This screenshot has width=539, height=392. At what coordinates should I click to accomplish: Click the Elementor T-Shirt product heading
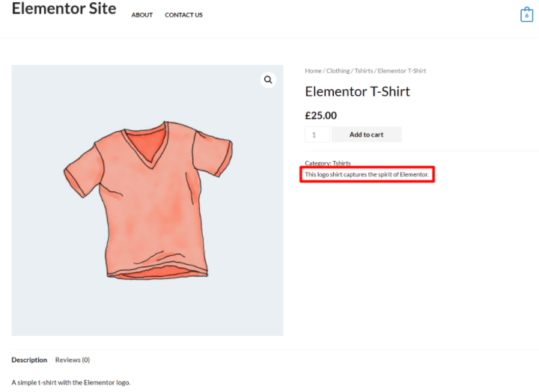357,92
